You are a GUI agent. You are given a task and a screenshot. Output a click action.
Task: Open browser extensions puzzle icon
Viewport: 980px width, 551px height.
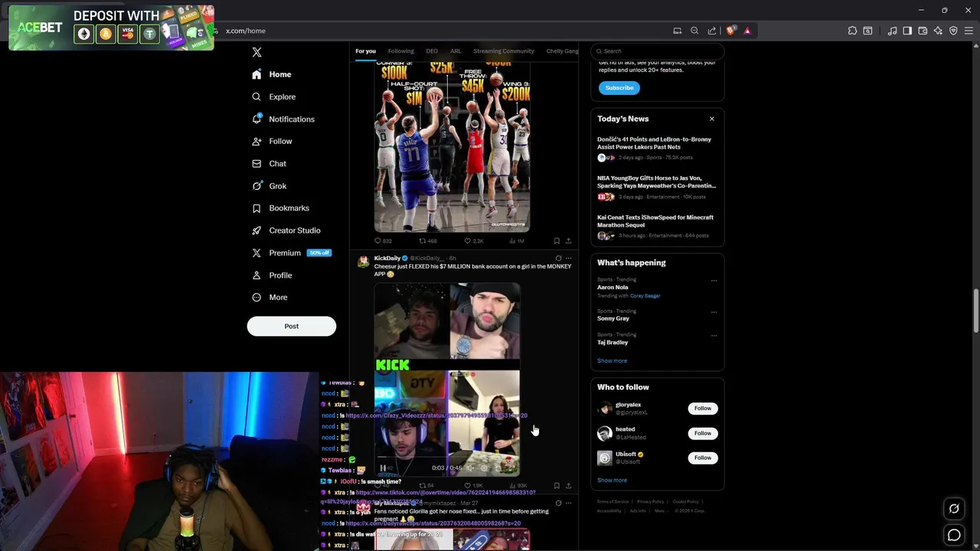pos(852,31)
